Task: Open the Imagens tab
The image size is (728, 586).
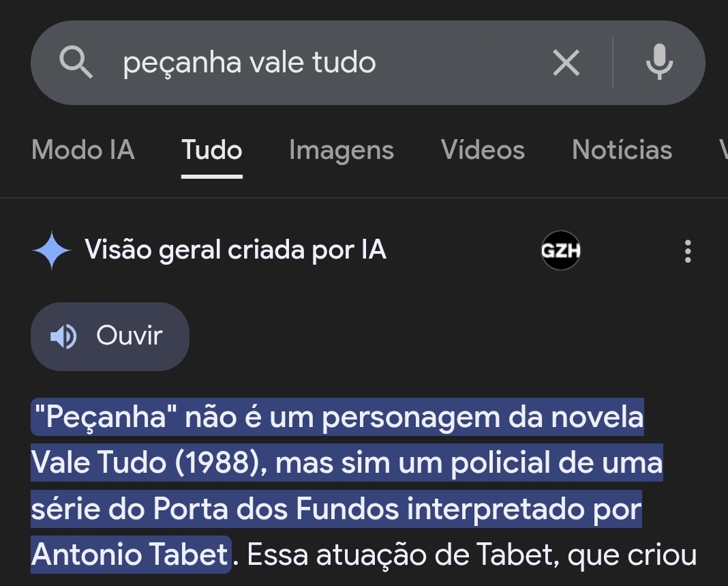Action: [342, 150]
